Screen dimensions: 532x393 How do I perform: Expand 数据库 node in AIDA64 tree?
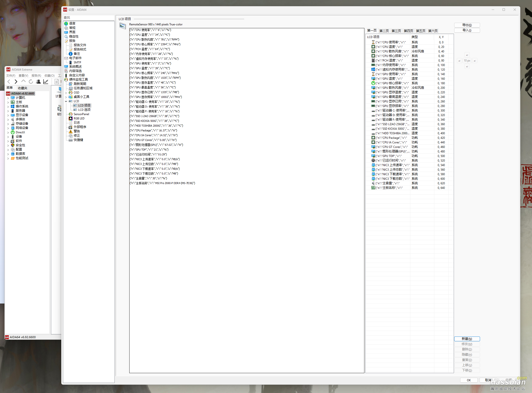coord(8,154)
